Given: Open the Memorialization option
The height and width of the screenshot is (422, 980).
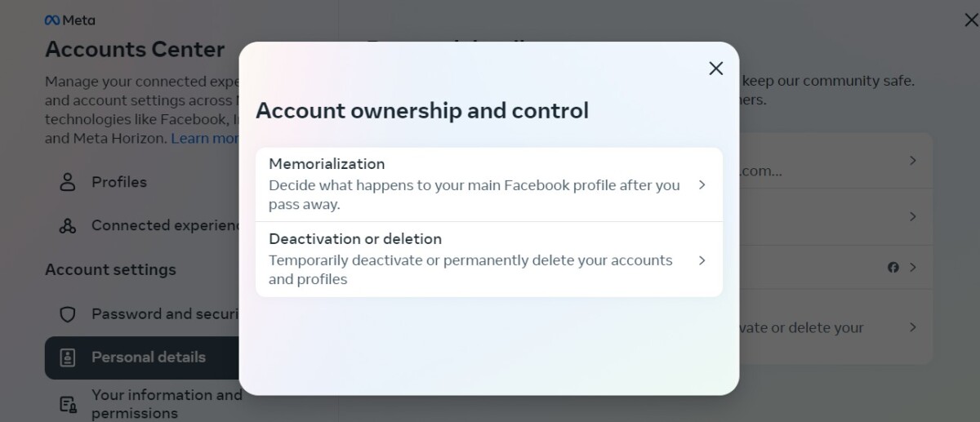Looking at the screenshot, I should point(489,184).
